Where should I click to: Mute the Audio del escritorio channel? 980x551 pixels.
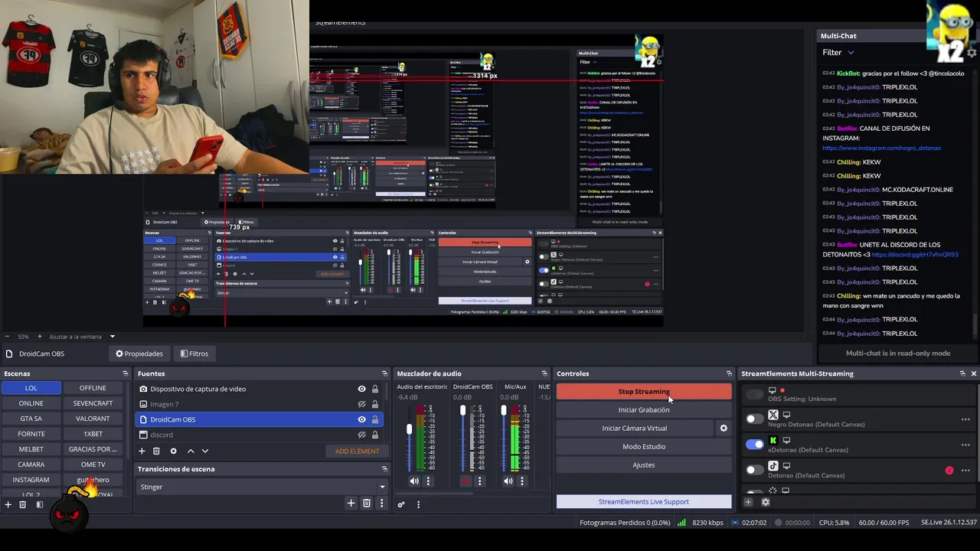(x=414, y=481)
